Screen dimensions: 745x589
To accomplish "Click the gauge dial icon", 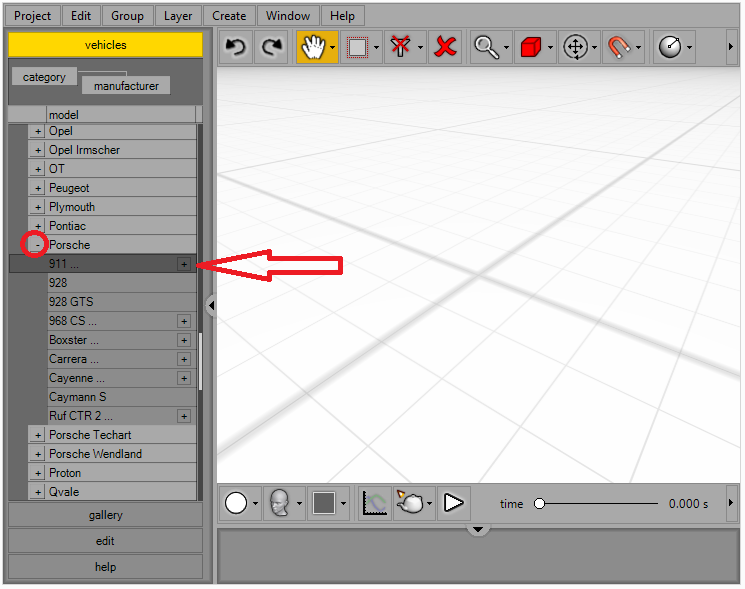I will coord(670,47).
